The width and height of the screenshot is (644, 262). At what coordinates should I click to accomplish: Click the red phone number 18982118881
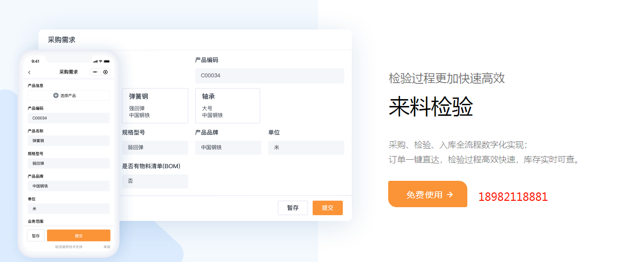tap(513, 197)
